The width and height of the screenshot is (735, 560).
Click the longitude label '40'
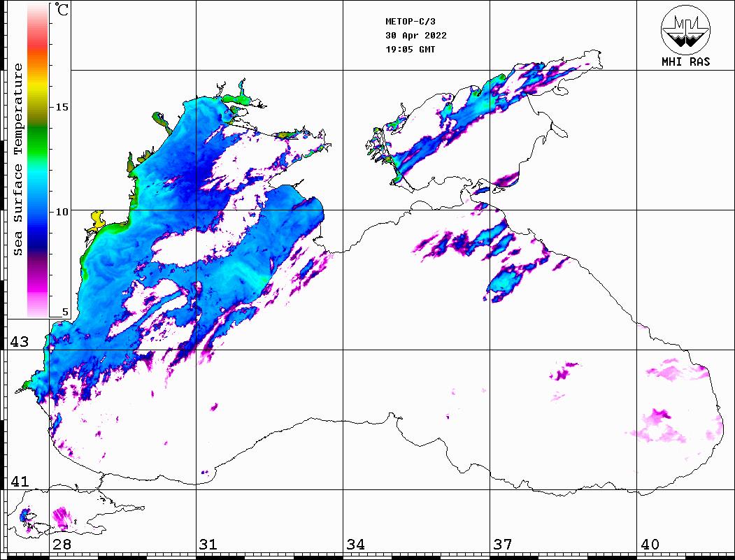point(650,545)
